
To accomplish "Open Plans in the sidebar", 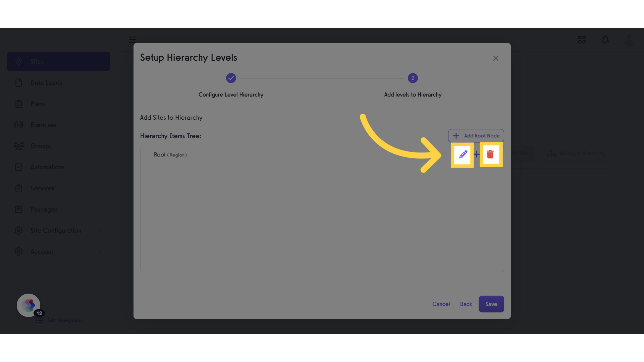I will click(x=58, y=104).
